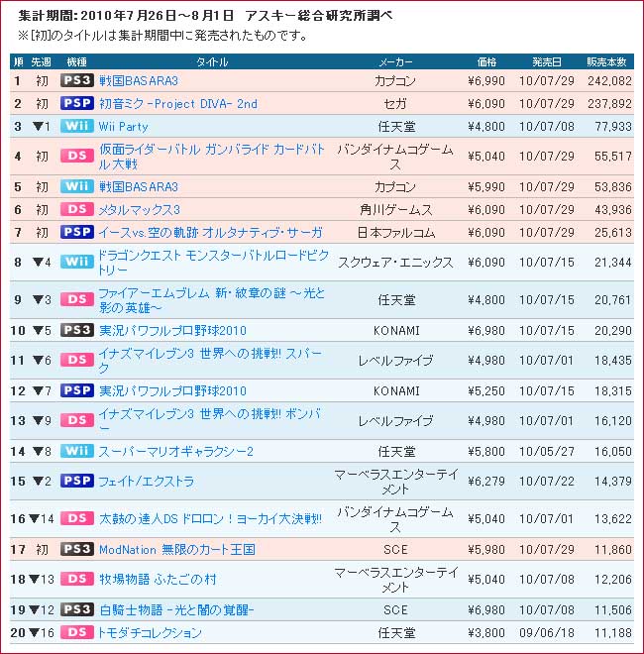Click last-week rank ▼14 indicator
This screenshot has height=654, width=644.
point(42,519)
